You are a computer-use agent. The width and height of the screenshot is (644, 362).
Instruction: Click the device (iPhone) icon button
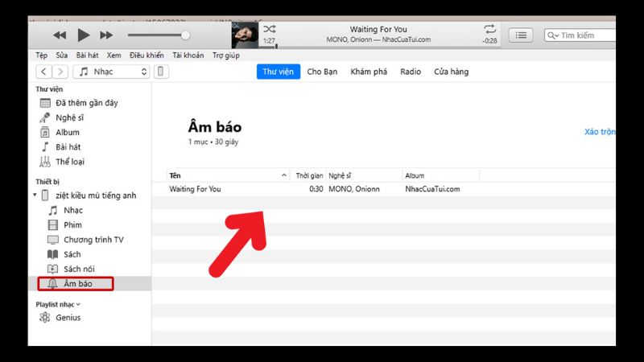160,72
